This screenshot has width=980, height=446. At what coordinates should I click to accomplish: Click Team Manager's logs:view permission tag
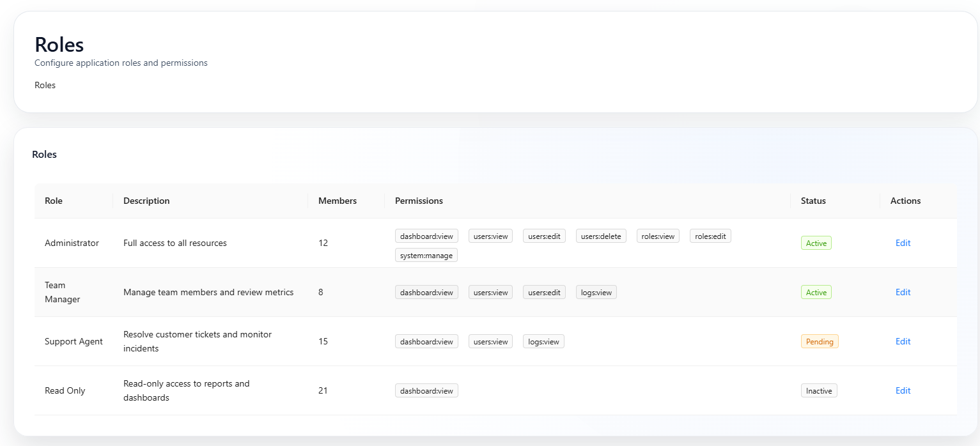596,292
